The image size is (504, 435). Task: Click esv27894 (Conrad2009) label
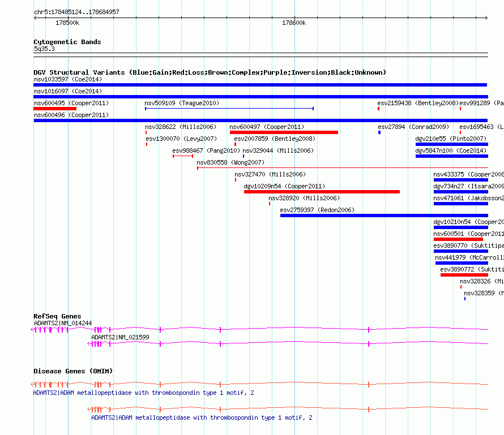(x=413, y=127)
